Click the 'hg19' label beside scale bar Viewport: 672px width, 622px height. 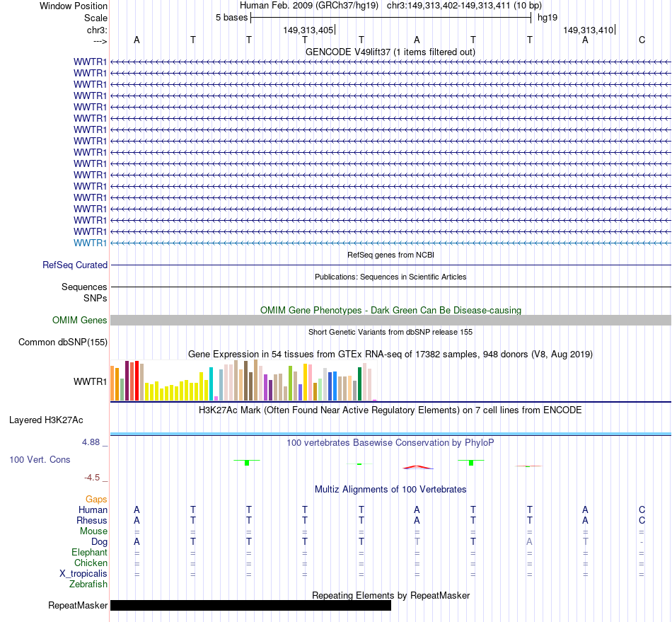coord(548,18)
